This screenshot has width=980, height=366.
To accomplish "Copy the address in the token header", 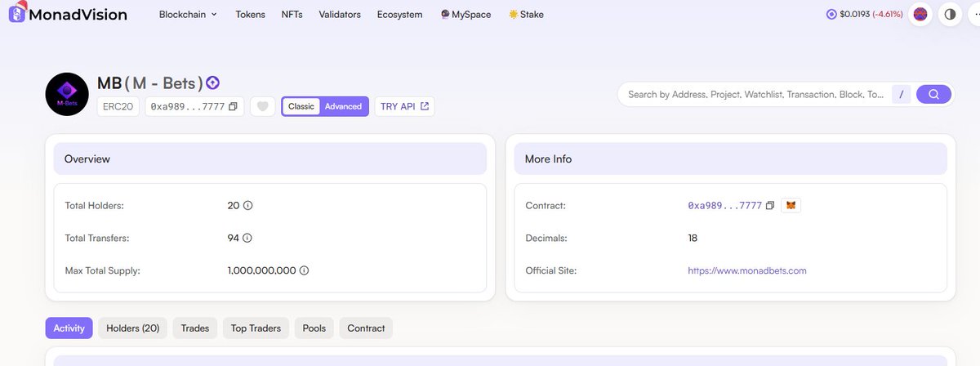I will pos(233,107).
